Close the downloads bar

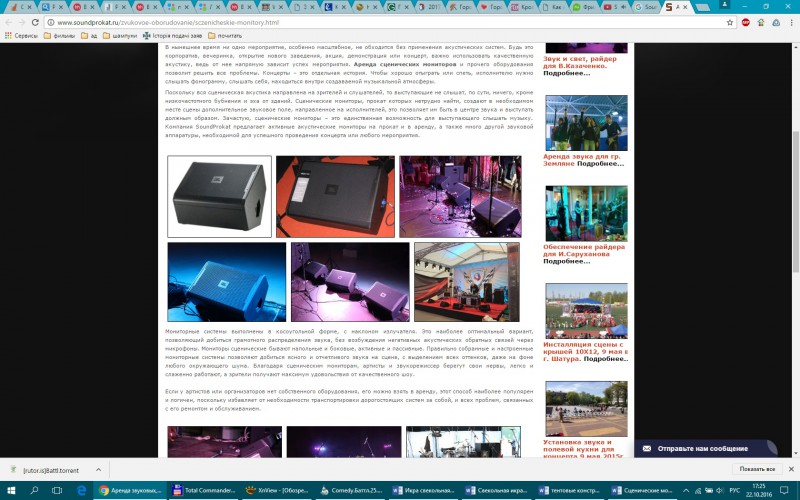791,469
